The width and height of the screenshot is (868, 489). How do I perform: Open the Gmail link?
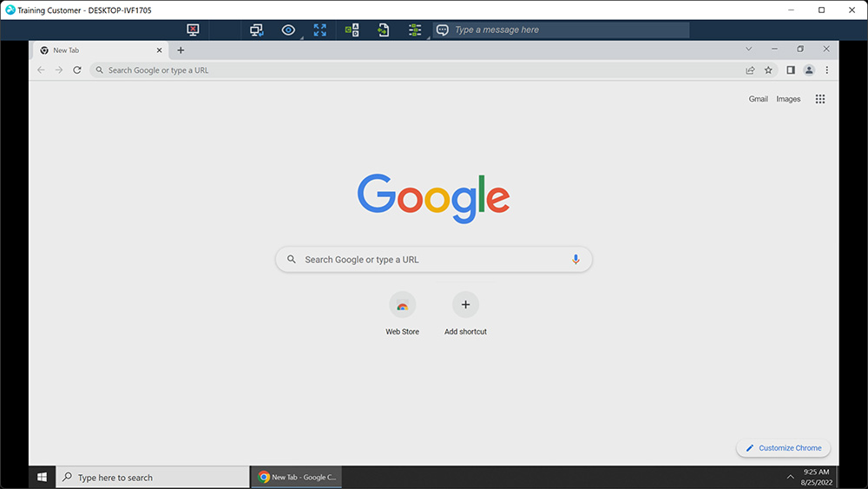[x=759, y=99]
